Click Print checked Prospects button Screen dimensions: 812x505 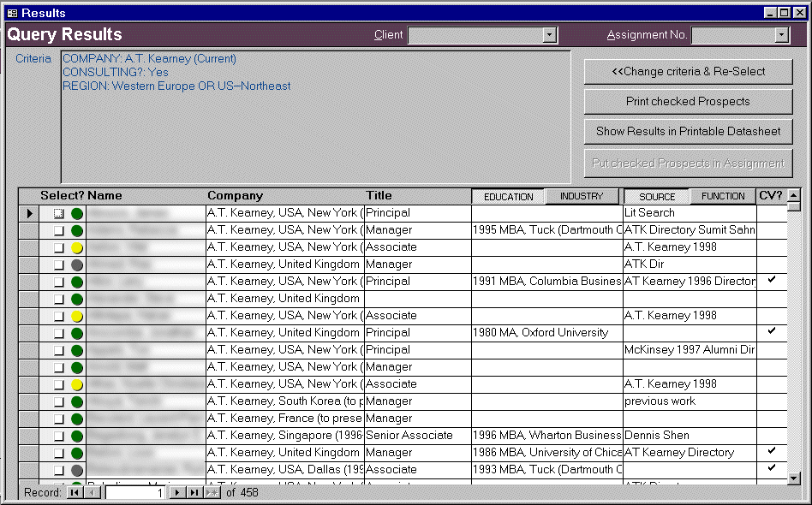(689, 101)
